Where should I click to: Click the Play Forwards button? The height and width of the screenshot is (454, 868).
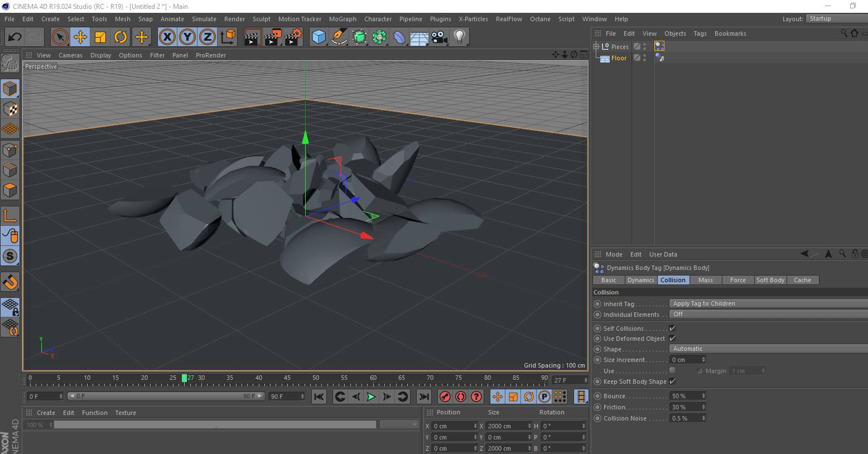tap(371, 397)
